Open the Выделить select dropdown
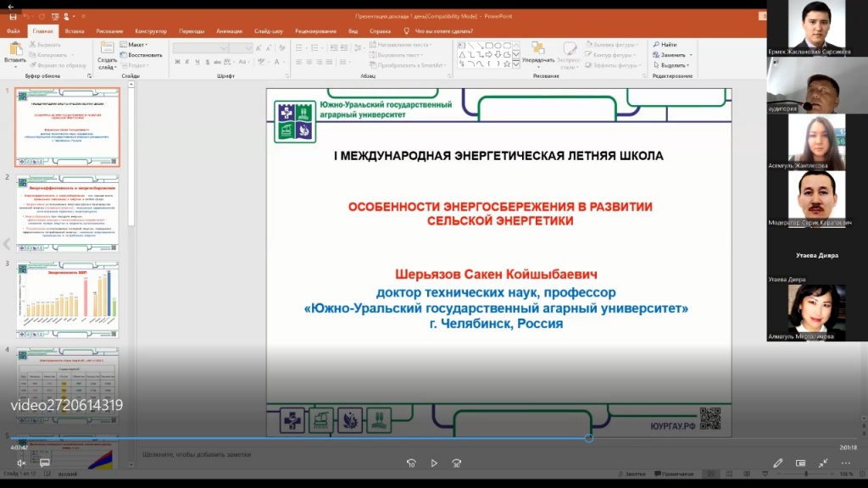The height and width of the screenshot is (488, 868). [671, 65]
